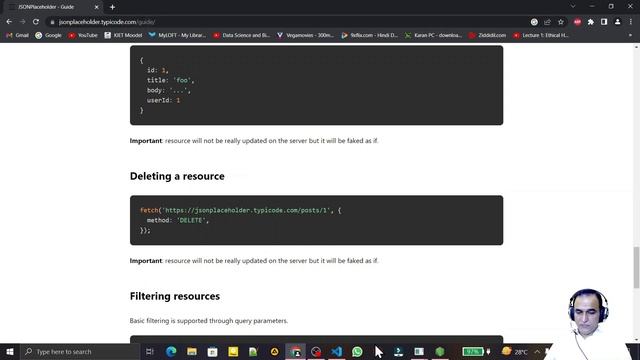Image resolution: width=640 pixels, height=360 pixels.
Task: Click the browser forward arrow
Action: tap(22, 22)
